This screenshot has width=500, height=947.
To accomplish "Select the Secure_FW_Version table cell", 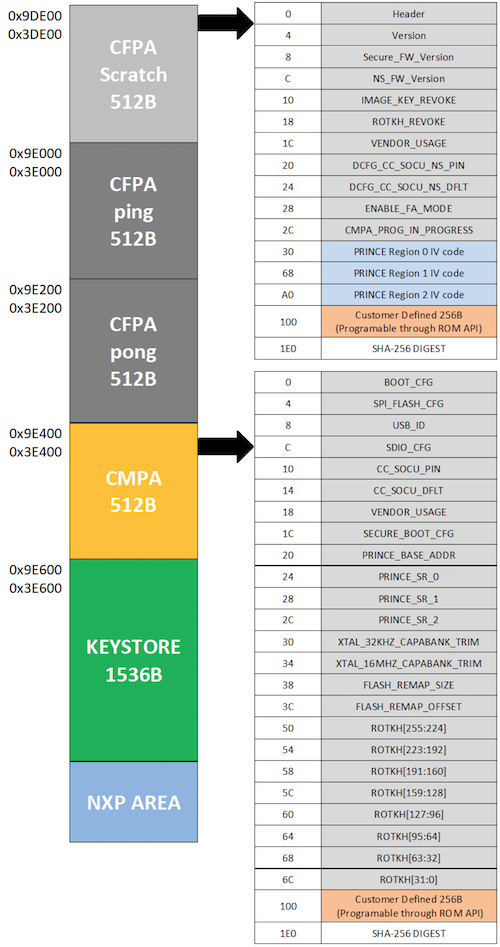I will pyautogui.click(x=409, y=57).
